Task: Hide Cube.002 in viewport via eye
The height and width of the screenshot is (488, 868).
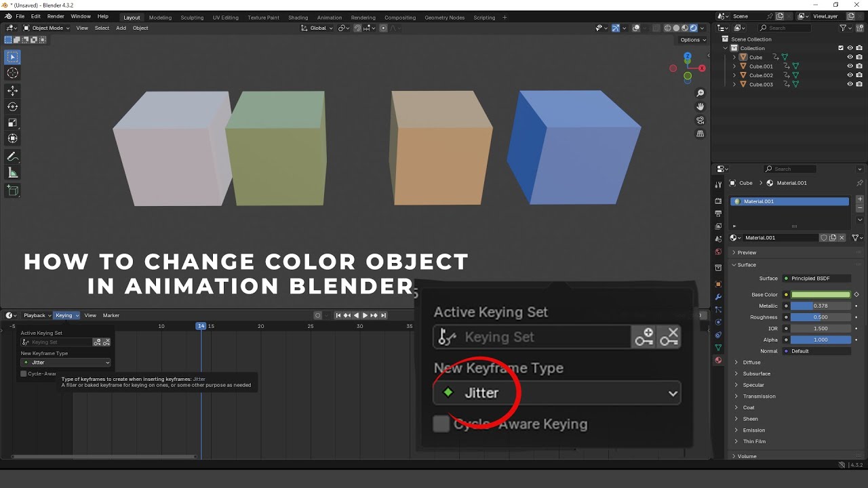Action: click(x=850, y=75)
